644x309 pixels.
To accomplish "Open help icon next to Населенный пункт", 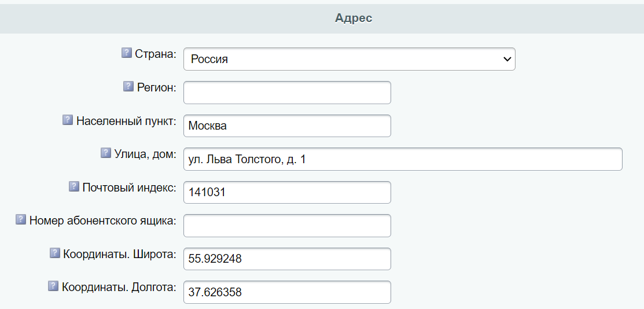I will [68, 120].
